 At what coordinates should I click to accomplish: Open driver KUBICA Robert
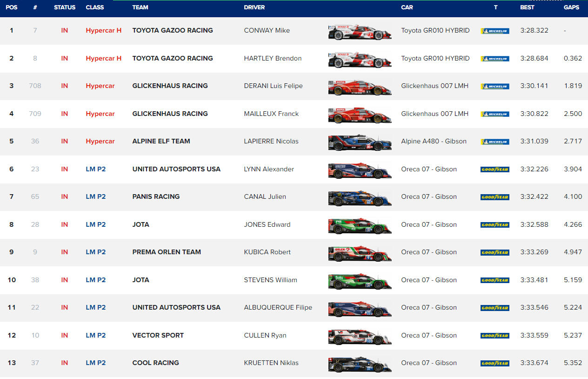tap(267, 252)
